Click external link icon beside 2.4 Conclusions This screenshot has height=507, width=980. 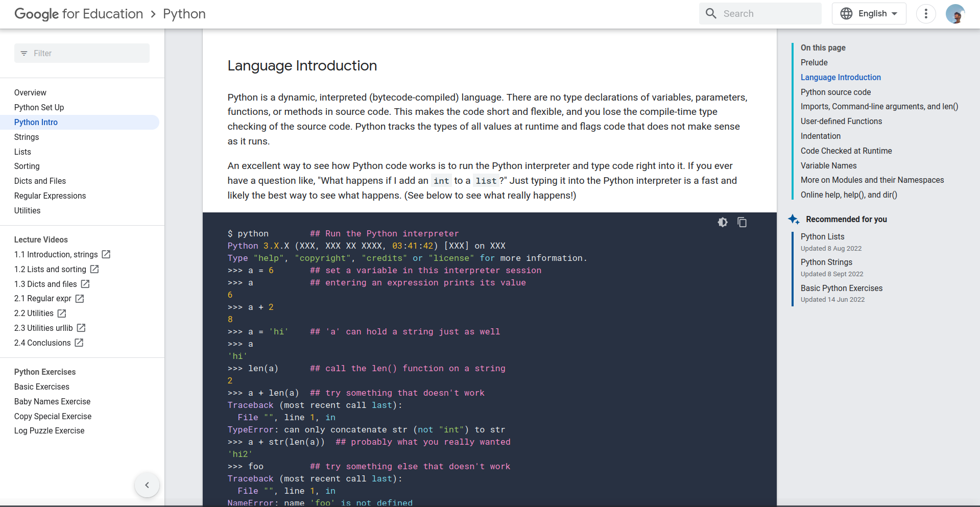pyautogui.click(x=79, y=343)
